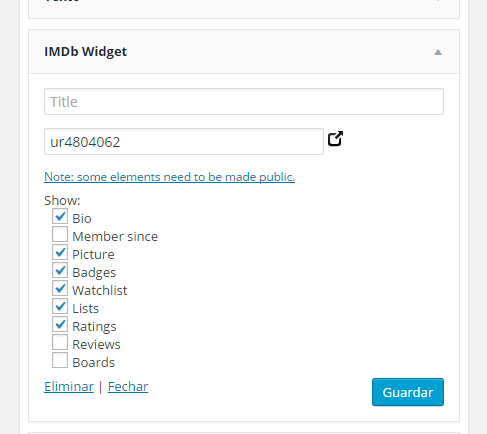487x434 pixels.
Task: Open IMDb profile via external link icon
Action: tap(335, 139)
